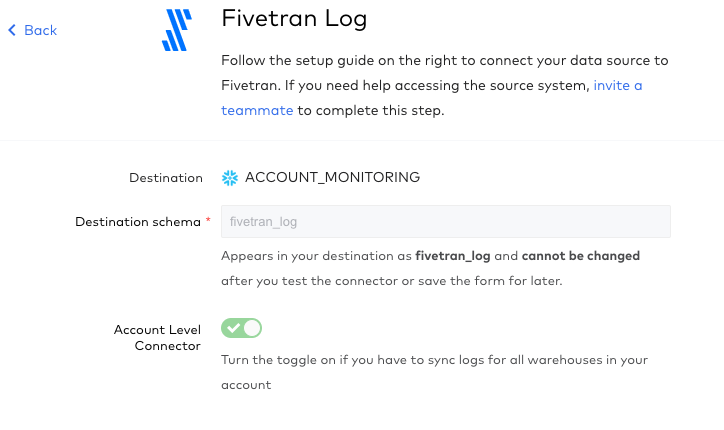Click the Fivetran striped logo

pos(177,30)
